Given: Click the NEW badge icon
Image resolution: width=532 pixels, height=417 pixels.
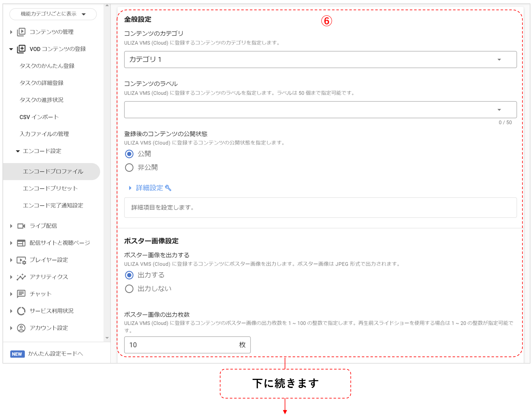Looking at the screenshot, I should point(17,354).
